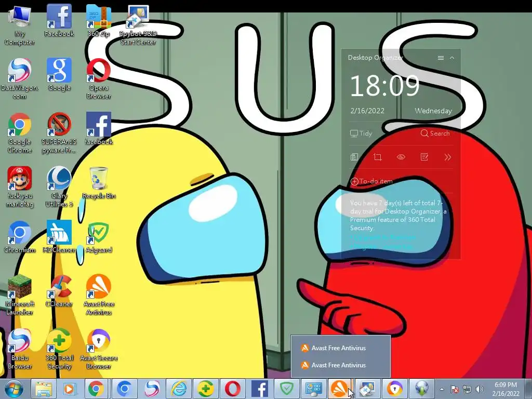Screen dimensions: 532x399
Task: Launch the Google Chrome desktop icon
Action: tap(19, 133)
